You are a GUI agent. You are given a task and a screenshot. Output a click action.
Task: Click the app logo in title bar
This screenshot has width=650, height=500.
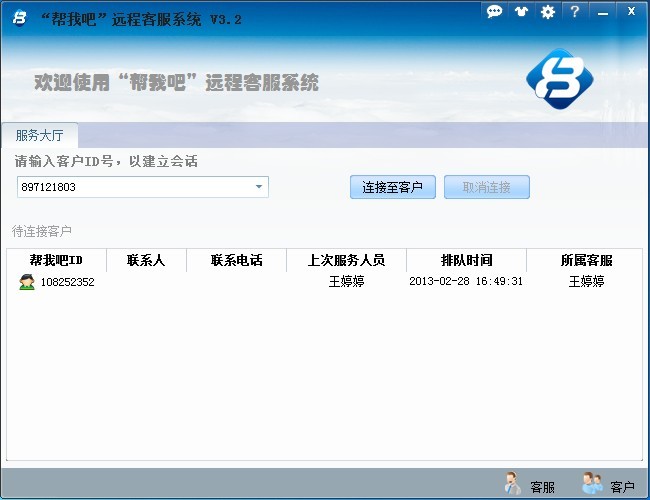tap(19, 17)
